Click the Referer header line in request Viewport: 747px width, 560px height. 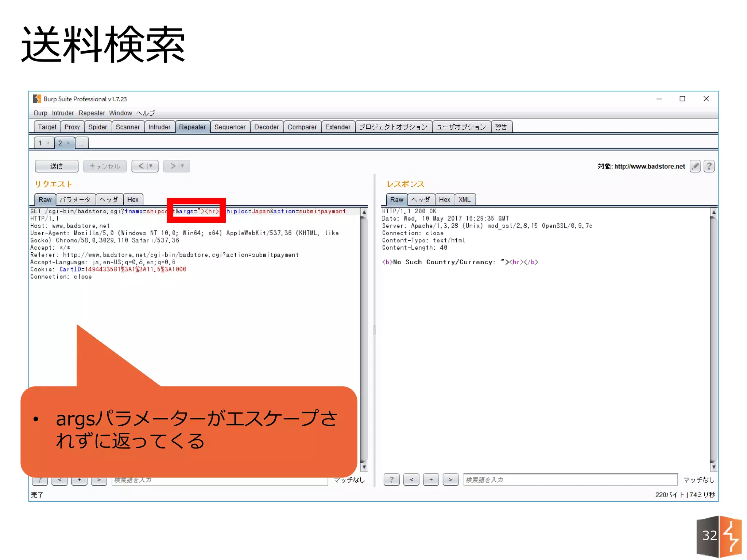tap(165, 255)
